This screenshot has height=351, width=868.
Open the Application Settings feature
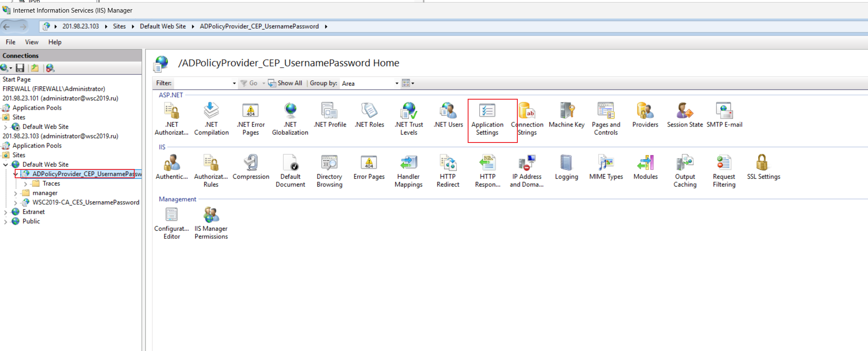487,119
